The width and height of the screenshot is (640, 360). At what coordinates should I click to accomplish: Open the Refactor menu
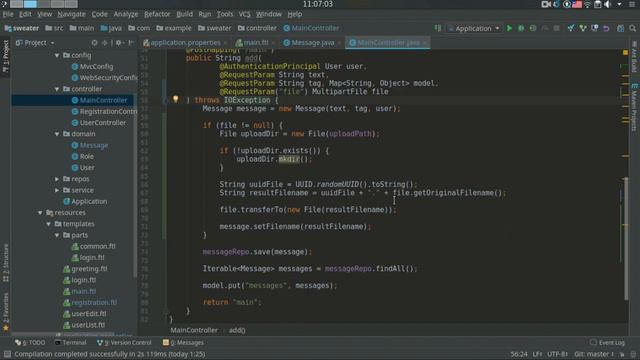point(157,14)
